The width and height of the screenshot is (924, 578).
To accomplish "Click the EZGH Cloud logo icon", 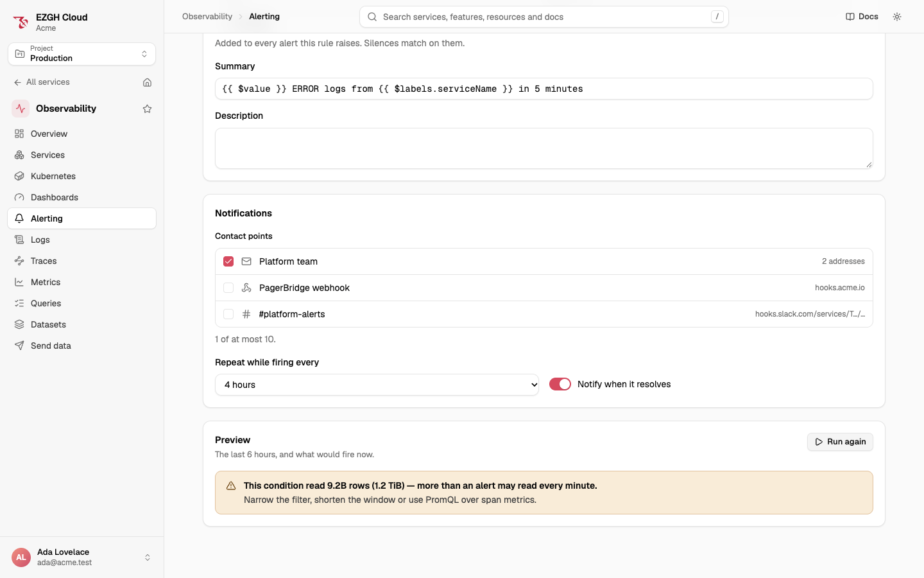I will click(x=21, y=22).
